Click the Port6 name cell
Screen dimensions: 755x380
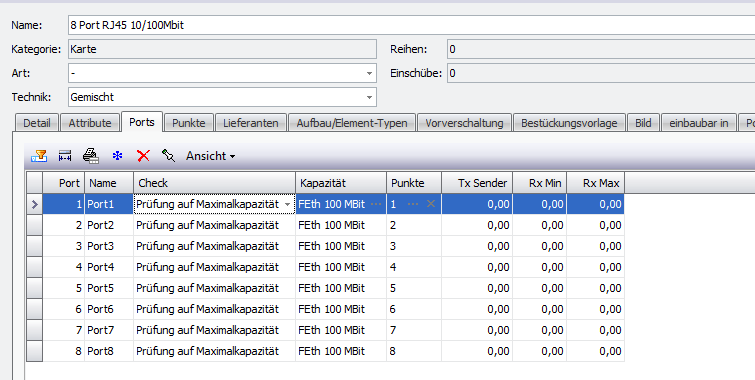pos(109,309)
